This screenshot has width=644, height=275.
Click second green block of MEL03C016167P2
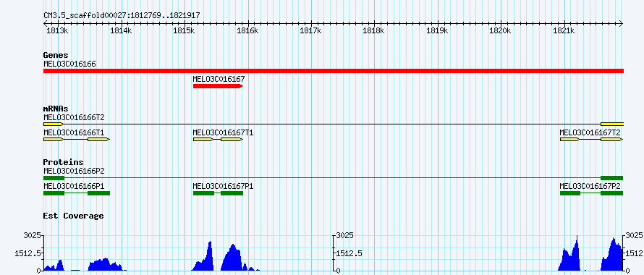[x=612, y=192]
